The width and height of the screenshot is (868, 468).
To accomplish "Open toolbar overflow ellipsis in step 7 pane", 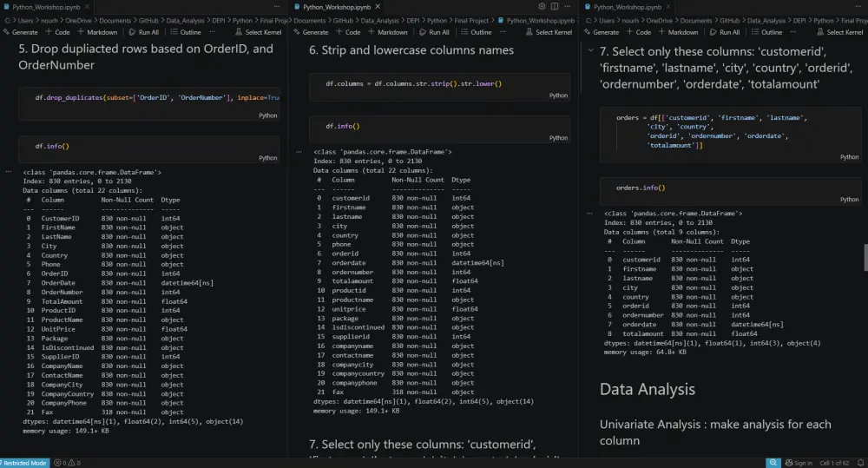I will pyautogui.click(x=793, y=32).
